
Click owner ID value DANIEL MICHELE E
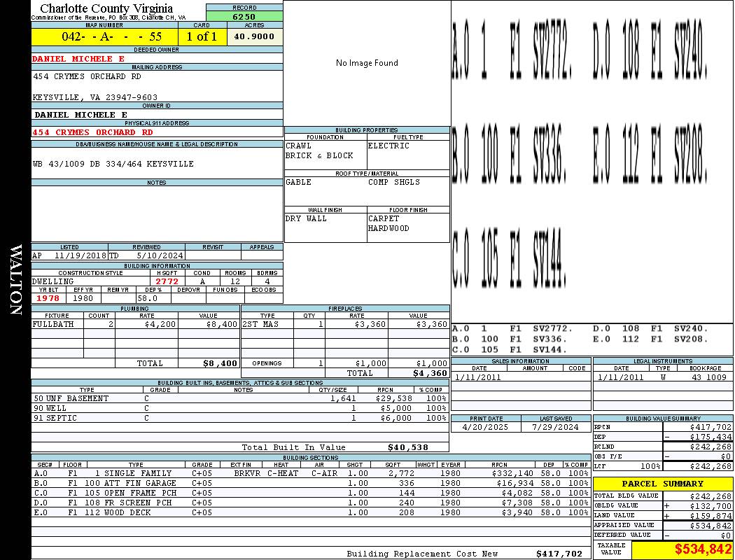80,114
